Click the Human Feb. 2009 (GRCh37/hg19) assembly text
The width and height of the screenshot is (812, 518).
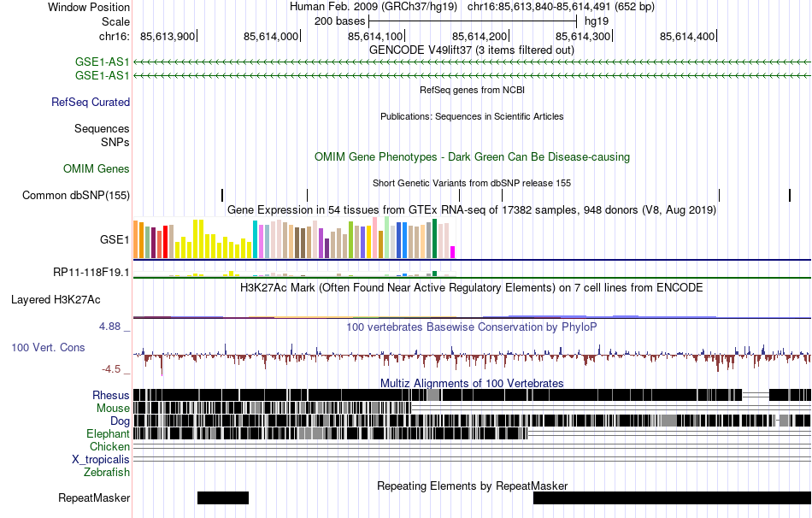click(x=374, y=7)
